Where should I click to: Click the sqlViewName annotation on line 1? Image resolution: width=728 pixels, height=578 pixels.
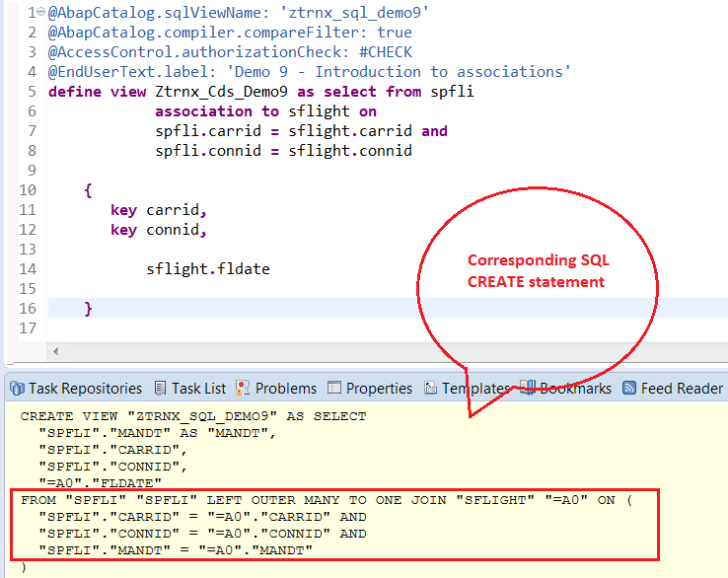click(x=239, y=13)
